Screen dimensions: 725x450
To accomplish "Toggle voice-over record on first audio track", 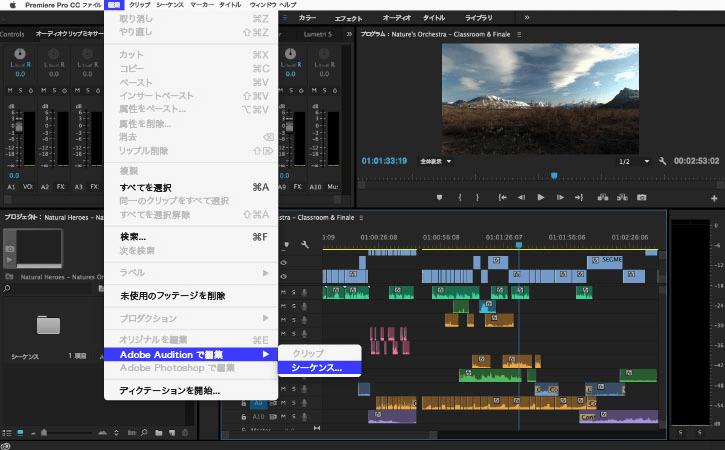I will point(304,292).
